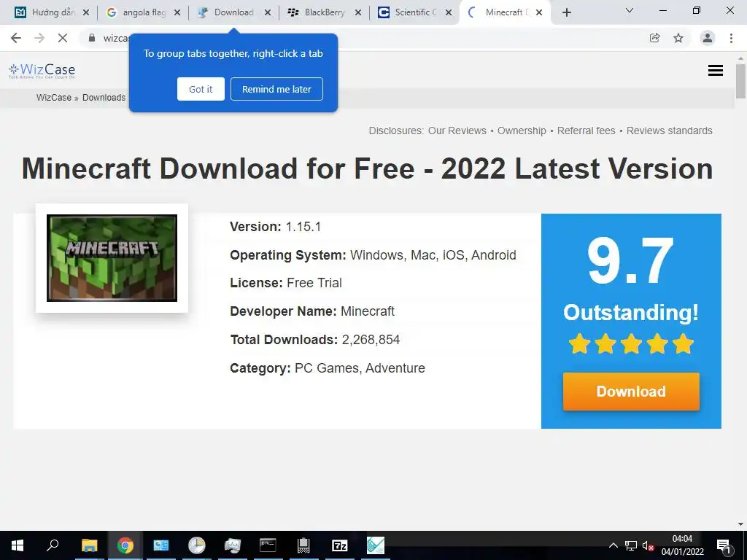747x560 pixels.
Task: Click the License Free Trial text
Action: tap(286, 283)
